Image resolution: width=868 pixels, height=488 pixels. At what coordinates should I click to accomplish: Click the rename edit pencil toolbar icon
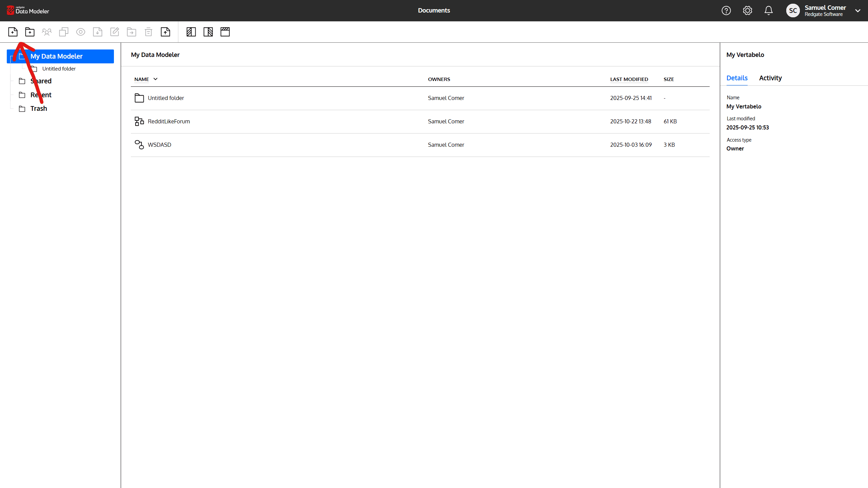point(115,32)
